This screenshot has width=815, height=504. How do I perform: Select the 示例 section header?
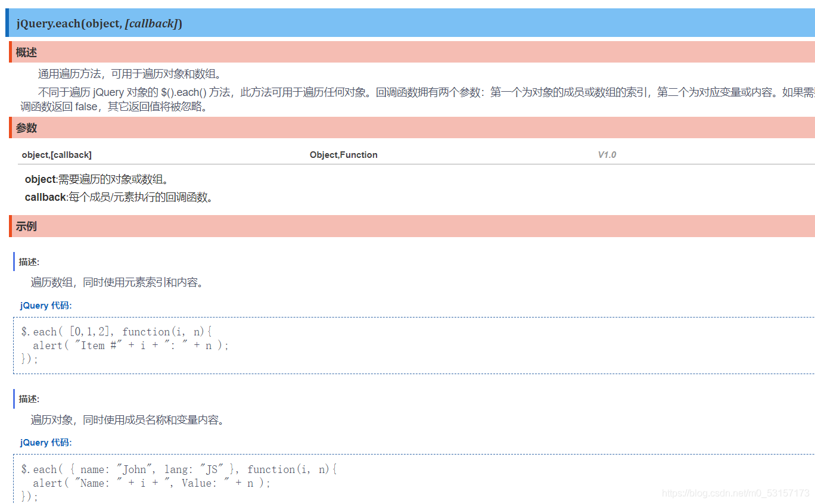coord(412,226)
